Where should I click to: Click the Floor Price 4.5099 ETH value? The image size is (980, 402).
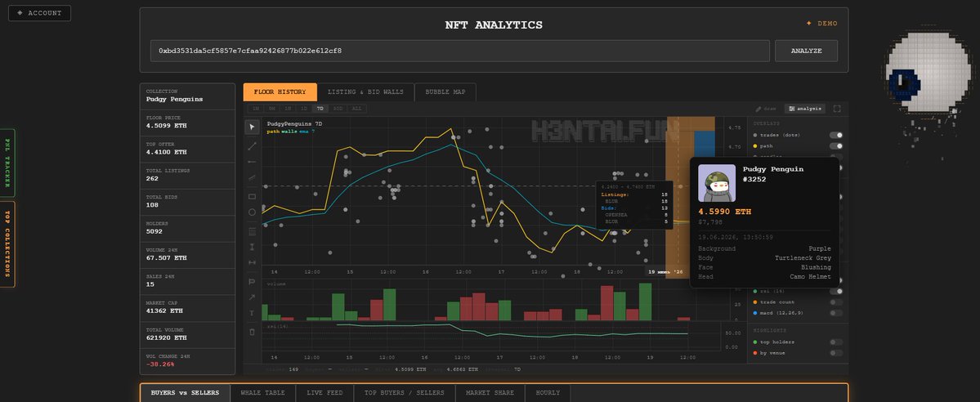point(166,126)
